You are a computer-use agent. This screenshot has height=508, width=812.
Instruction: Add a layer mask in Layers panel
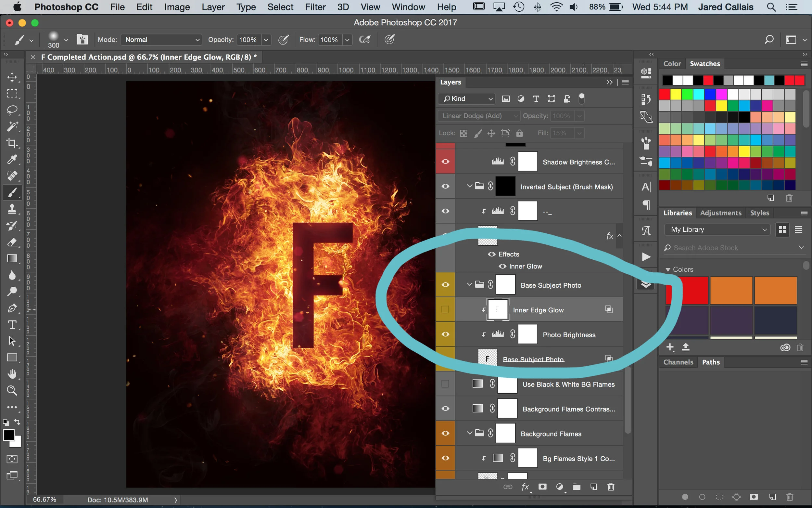point(542,487)
